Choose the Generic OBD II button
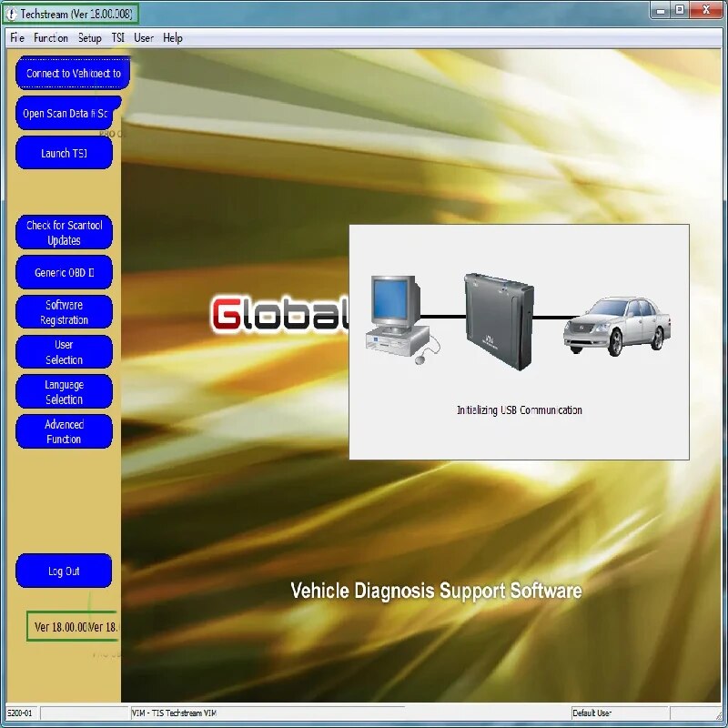 pos(64,272)
